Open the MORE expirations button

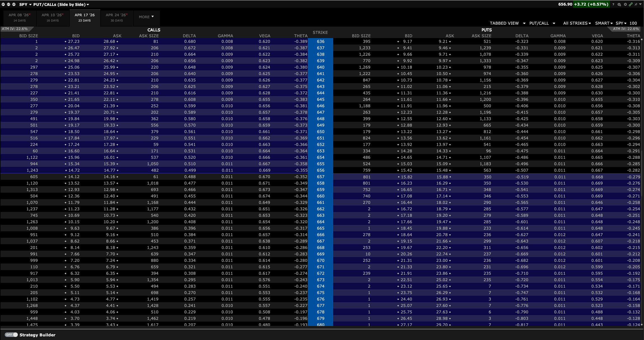(x=146, y=17)
